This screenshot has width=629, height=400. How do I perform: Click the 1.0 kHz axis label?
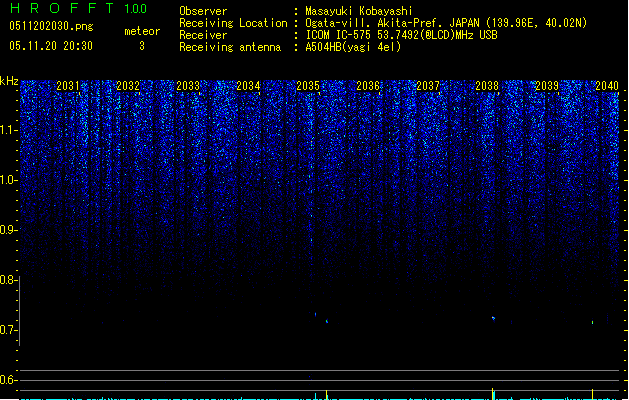(x=8, y=180)
